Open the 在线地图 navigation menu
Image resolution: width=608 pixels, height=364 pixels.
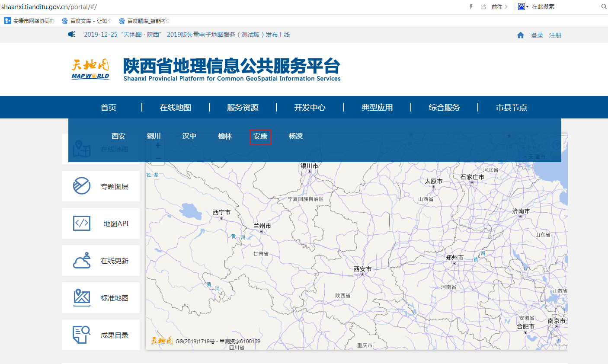[176, 107]
